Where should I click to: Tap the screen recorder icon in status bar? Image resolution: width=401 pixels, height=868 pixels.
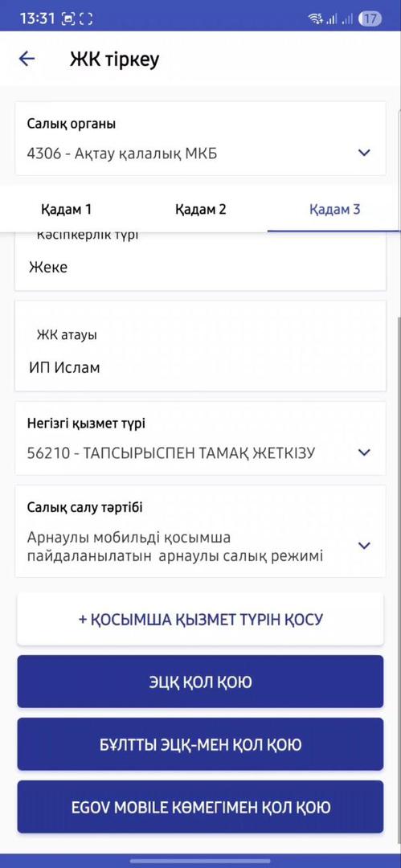click(x=68, y=18)
